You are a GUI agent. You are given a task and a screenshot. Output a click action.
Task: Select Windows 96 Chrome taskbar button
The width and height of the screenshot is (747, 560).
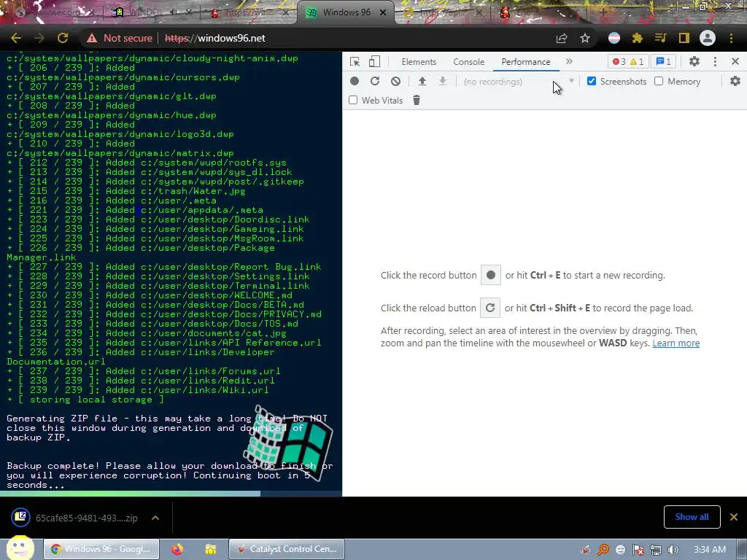point(101,549)
